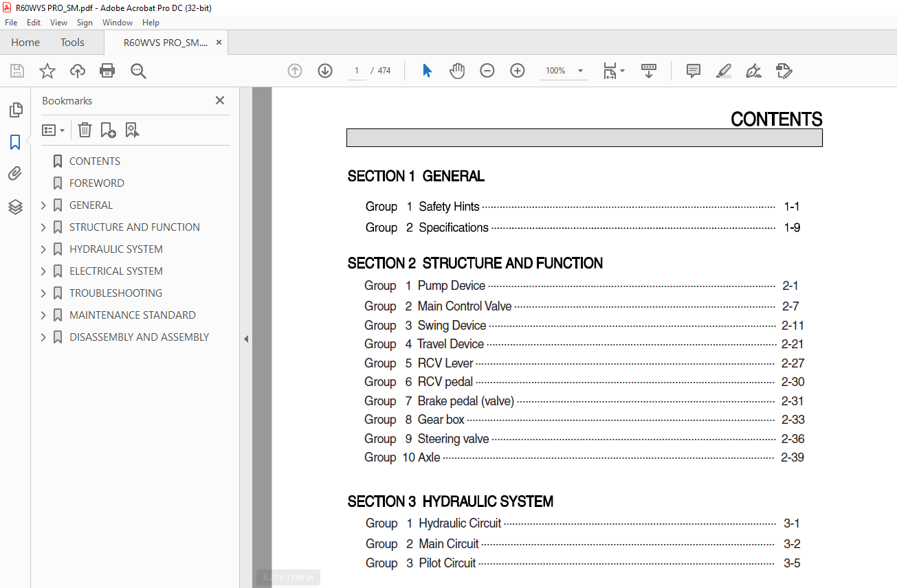
Task: Go to previous page arrow
Action: 295,71
